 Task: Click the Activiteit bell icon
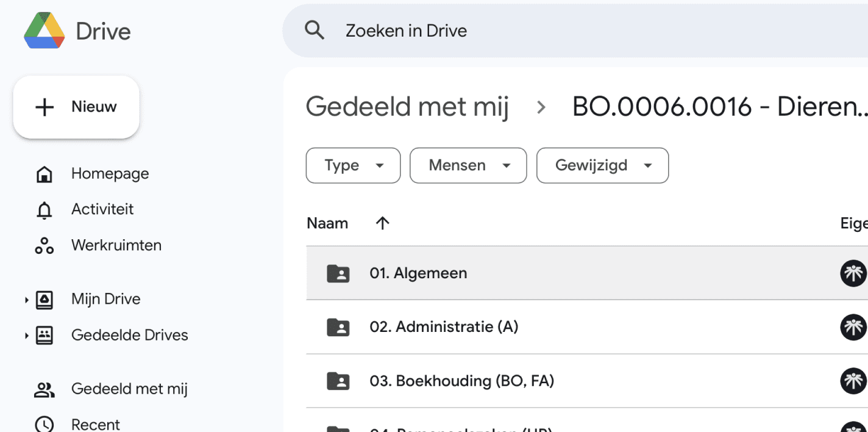point(44,211)
